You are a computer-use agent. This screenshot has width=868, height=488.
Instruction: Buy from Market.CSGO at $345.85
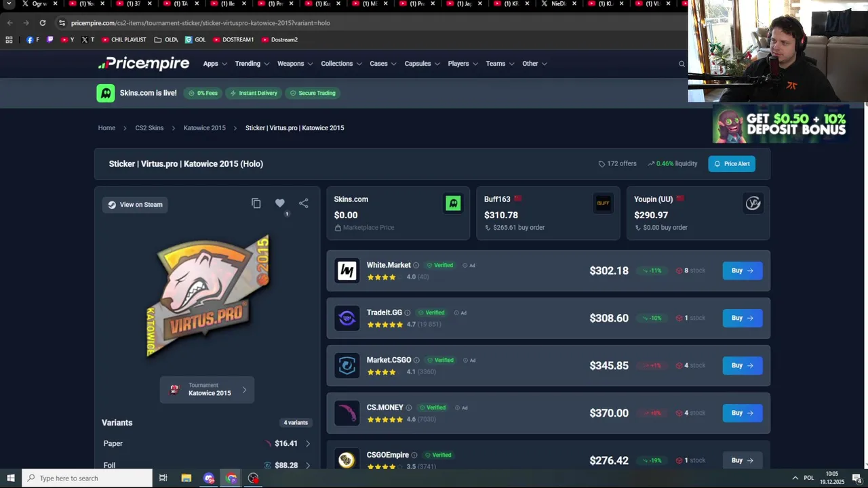tap(742, 365)
